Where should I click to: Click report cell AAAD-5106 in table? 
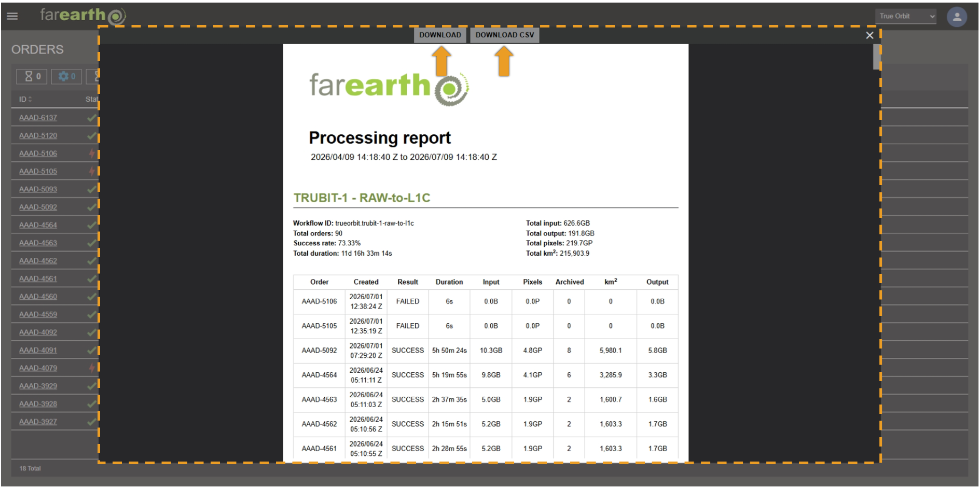(319, 301)
